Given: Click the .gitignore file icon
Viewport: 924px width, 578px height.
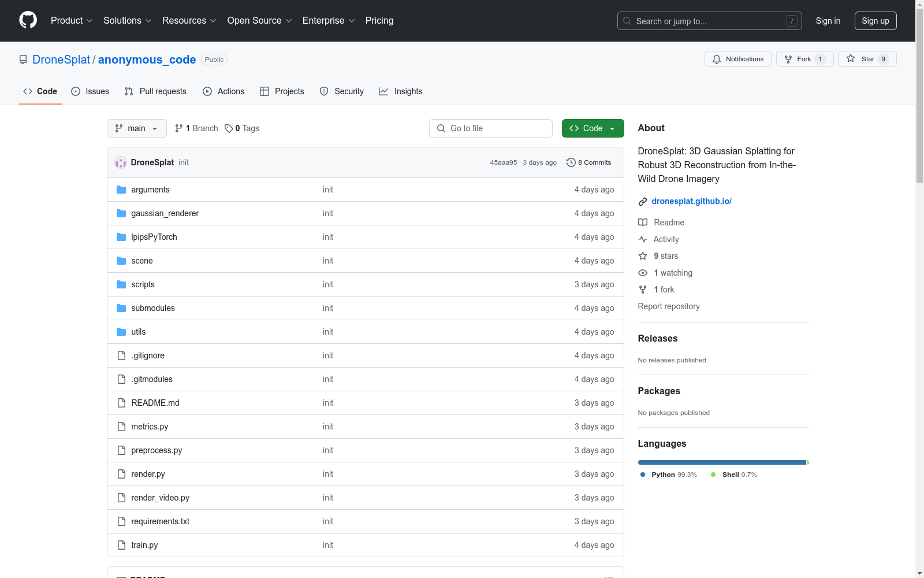Looking at the screenshot, I should [x=121, y=355].
